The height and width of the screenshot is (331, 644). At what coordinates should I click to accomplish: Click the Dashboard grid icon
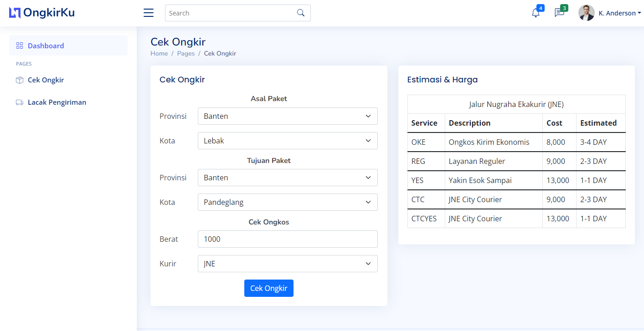(x=20, y=46)
